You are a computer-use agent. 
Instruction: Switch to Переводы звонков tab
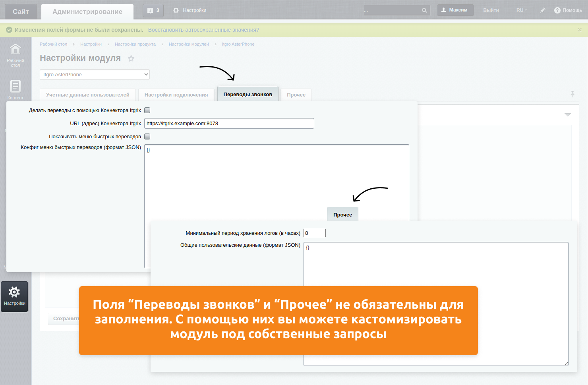point(248,95)
